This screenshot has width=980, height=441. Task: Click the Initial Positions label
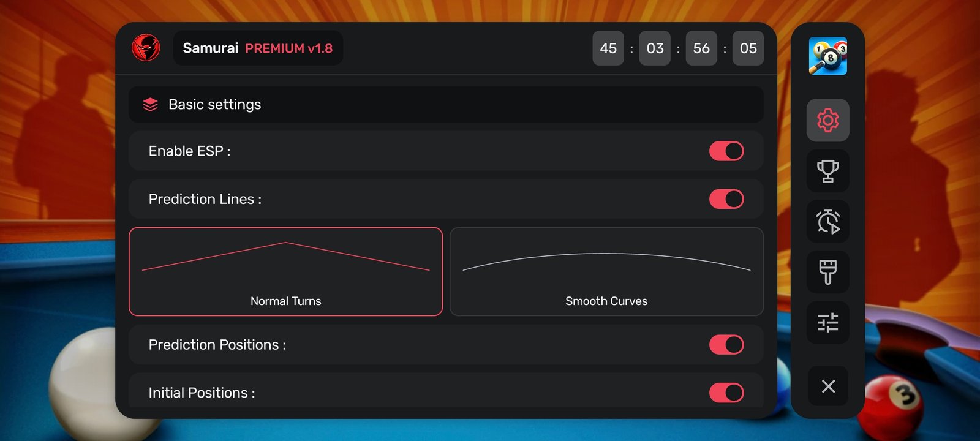pos(202,393)
